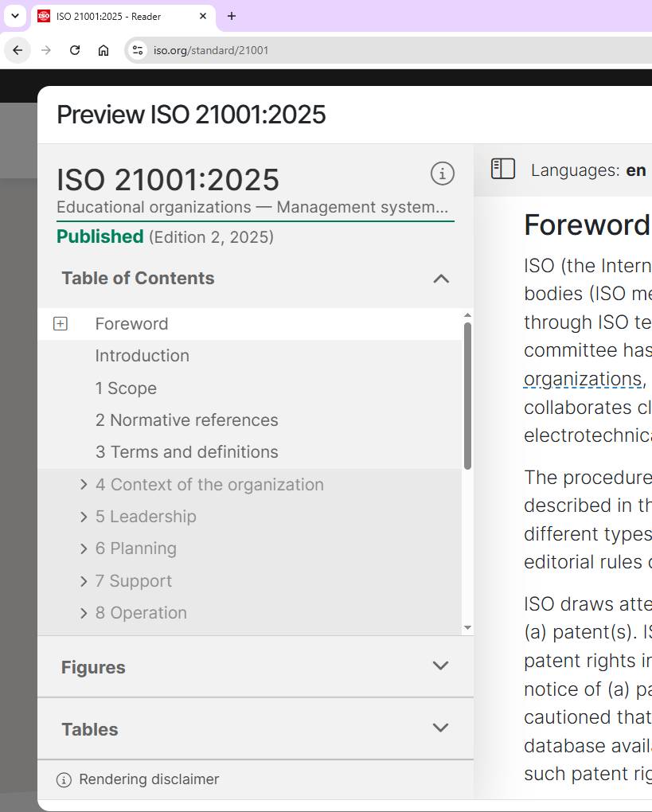Open 2 Normative references
Image resolution: width=652 pixels, height=812 pixels.
[x=186, y=420]
